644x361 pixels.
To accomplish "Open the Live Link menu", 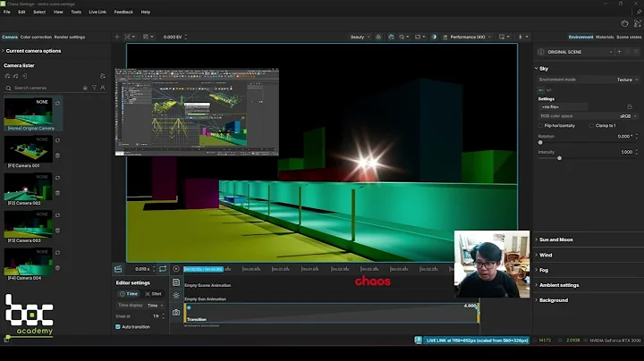I will pyautogui.click(x=97, y=12).
